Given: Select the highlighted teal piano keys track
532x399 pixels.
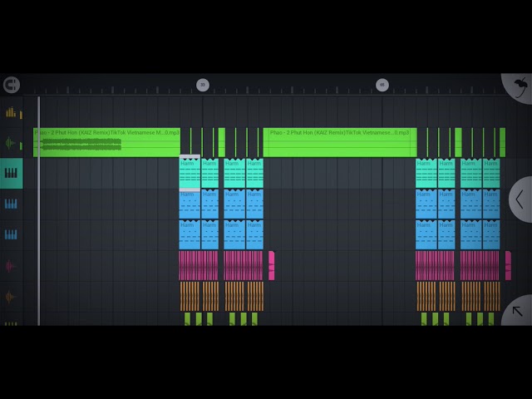Looking at the screenshot, I should (11, 173).
